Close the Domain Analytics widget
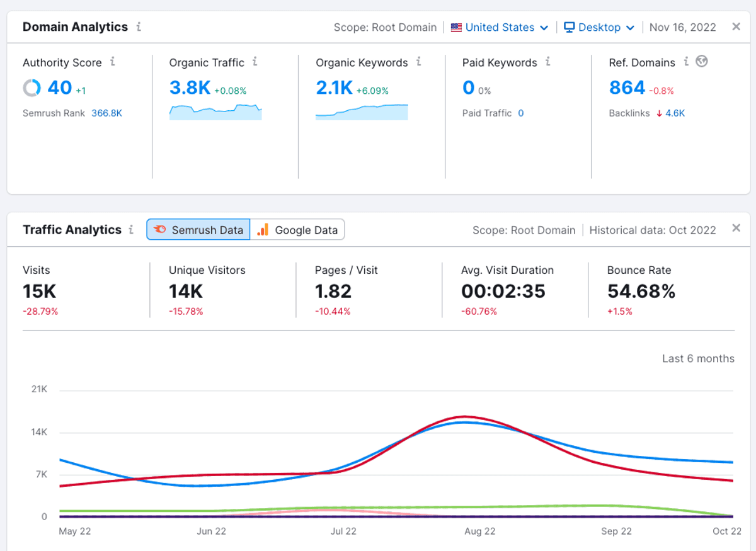This screenshot has height=551, width=756. [x=736, y=26]
